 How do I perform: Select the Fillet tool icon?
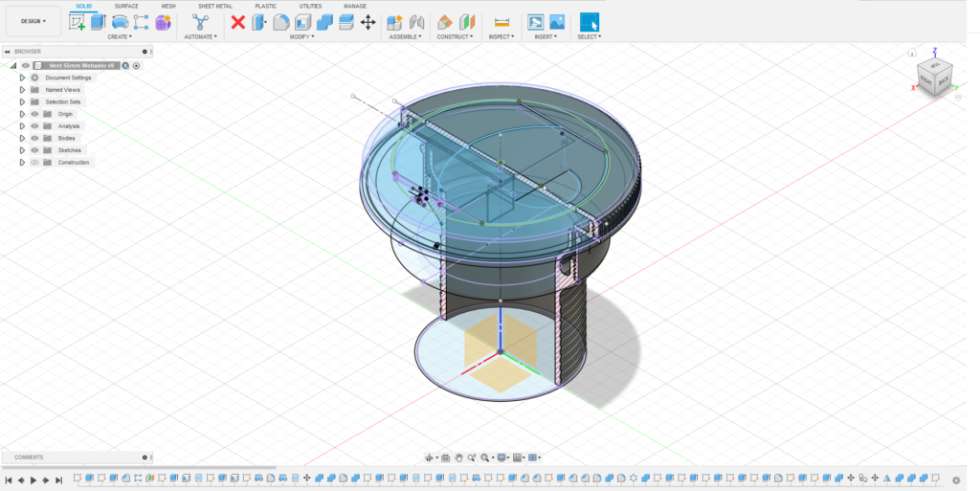[x=281, y=22]
